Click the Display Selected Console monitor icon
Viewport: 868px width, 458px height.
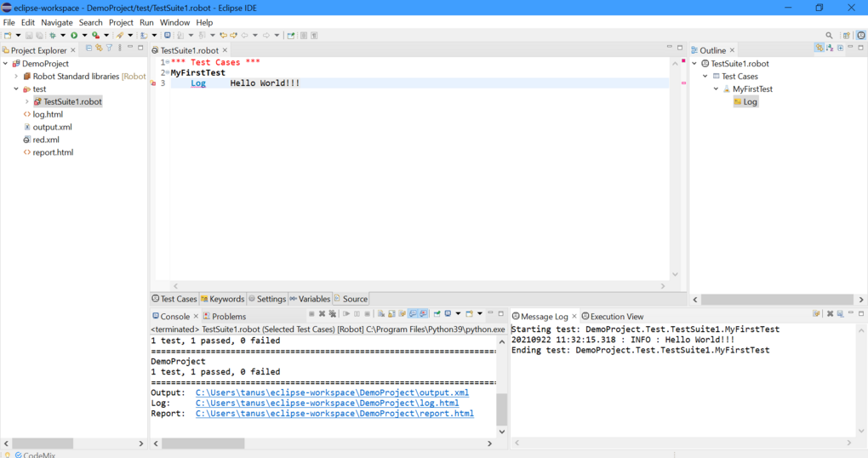(448, 314)
